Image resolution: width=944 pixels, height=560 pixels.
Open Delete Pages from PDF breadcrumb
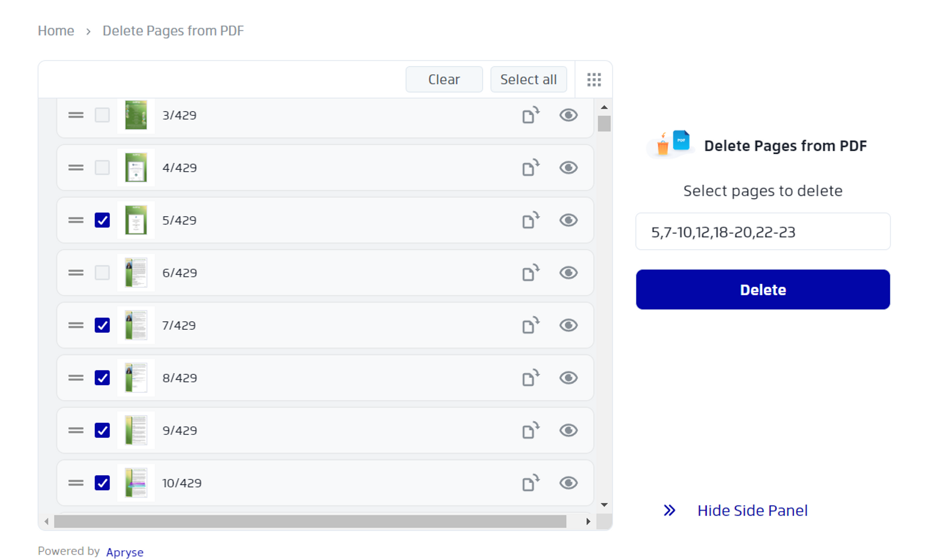(x=173, y=31)
